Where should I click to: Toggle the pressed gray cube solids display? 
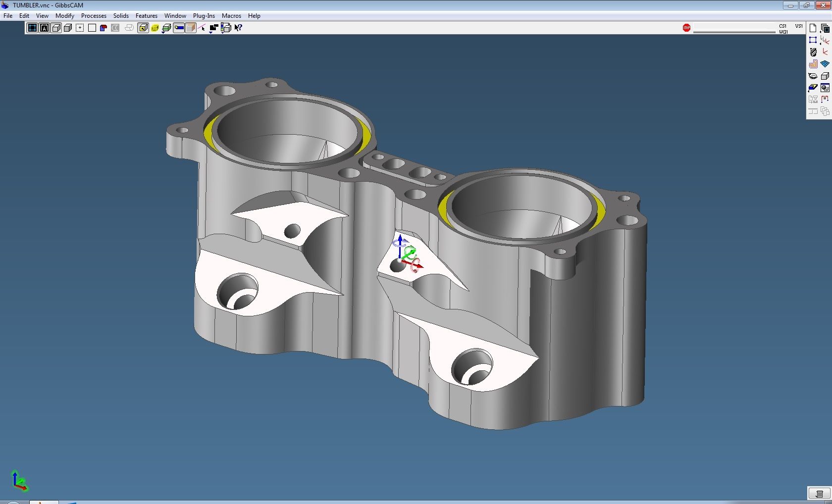pos(56,28)
